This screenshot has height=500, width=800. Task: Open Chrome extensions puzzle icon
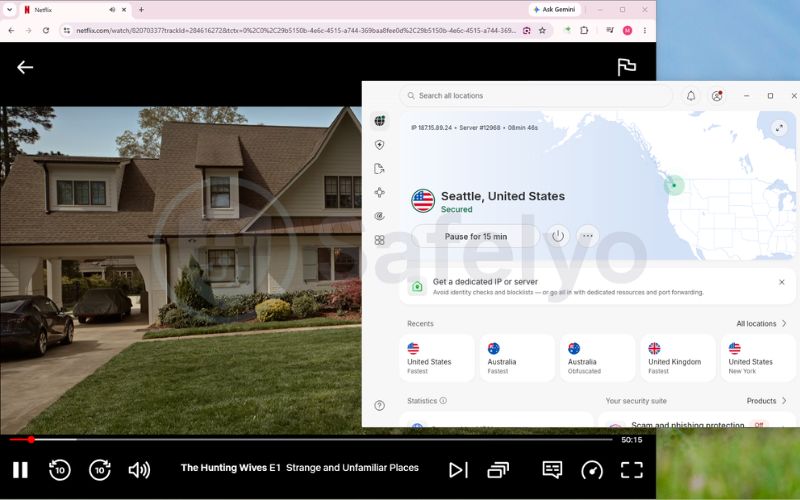584,31
